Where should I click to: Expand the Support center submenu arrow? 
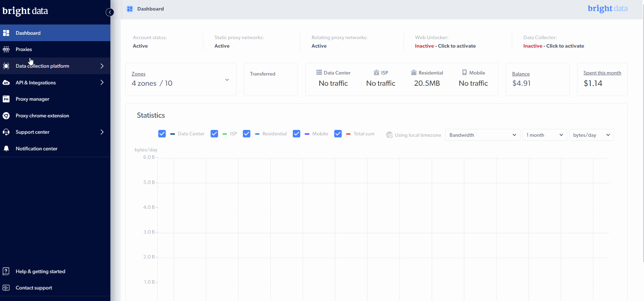[102, 132]
